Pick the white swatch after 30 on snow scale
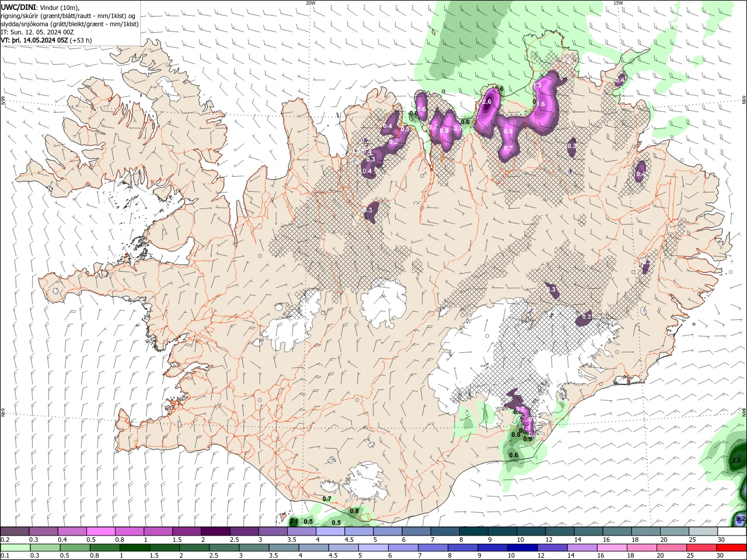This screenshot has width=747, height=560. pyautogui.click(x=732, y=531)
